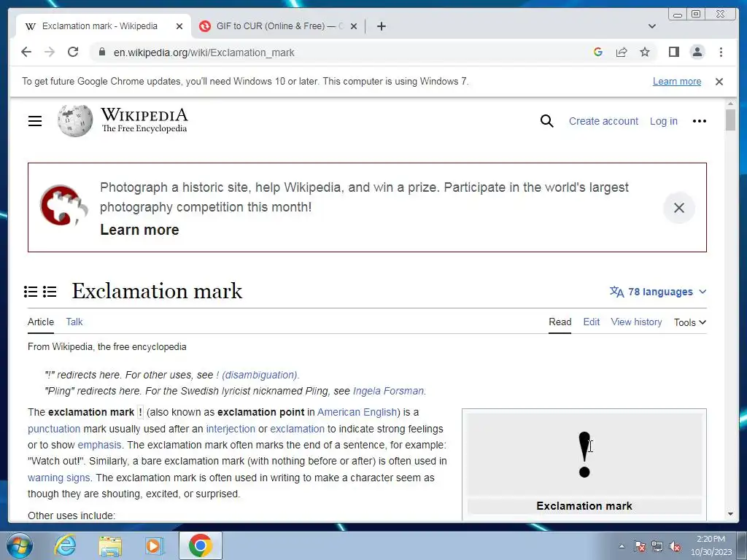Launch Internet Explorer from taskbar
747x560 pixels.
click(65, 545)
